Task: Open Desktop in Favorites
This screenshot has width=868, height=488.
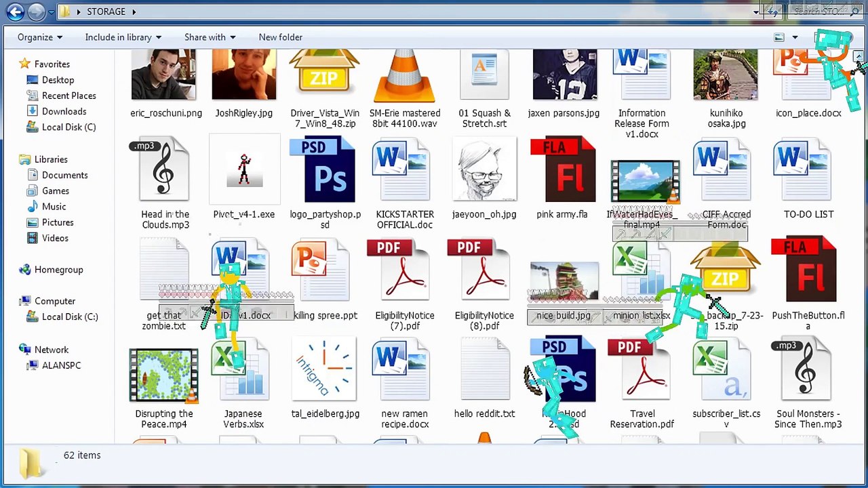Action: [50, 80]
